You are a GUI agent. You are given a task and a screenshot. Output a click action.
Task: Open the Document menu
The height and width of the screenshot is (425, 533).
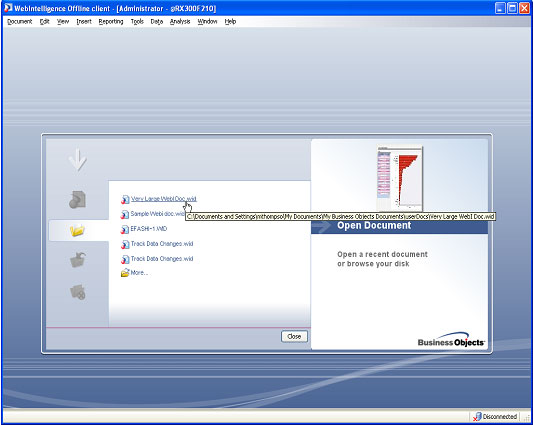(19, 21)
